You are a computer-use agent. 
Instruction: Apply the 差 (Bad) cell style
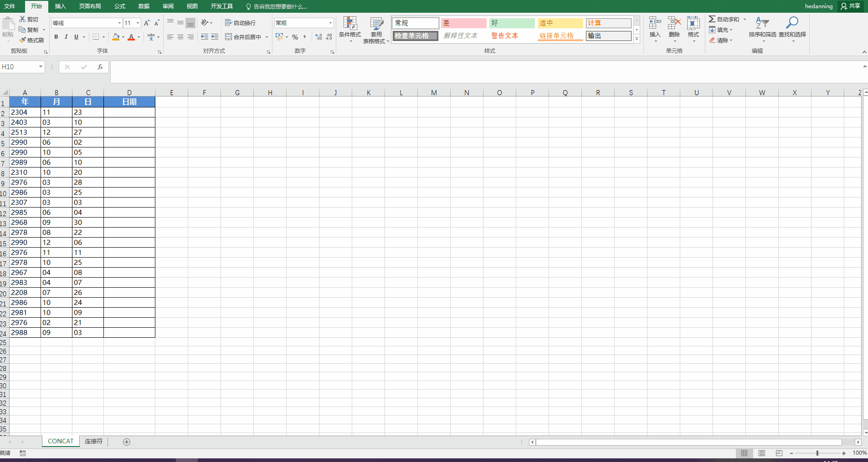tap(464, 23)
